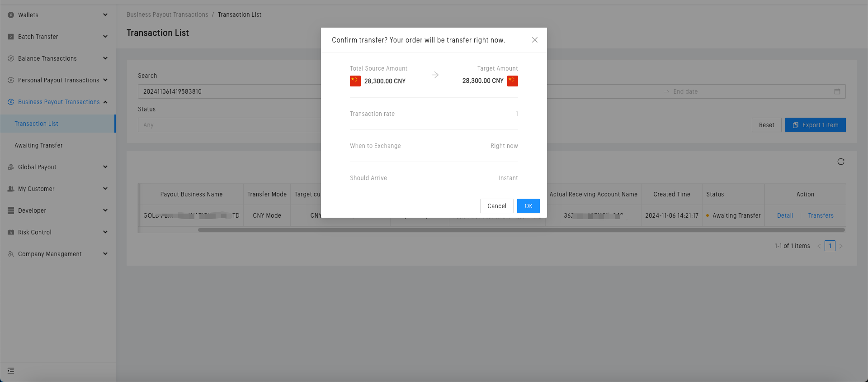Click the target currency China flag icon
This screenshot has width=868, height=382.
[513, 81]
